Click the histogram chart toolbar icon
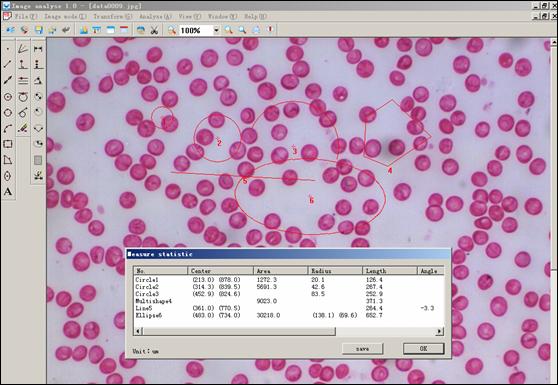Image resolution: width=558 pixels, height=385 pixels. click(x=84, y=30)
